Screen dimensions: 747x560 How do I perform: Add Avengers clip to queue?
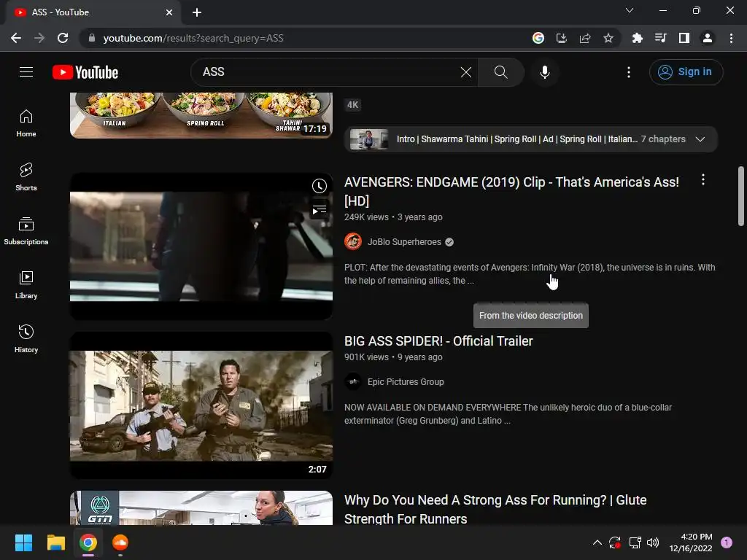click(320, 209)
